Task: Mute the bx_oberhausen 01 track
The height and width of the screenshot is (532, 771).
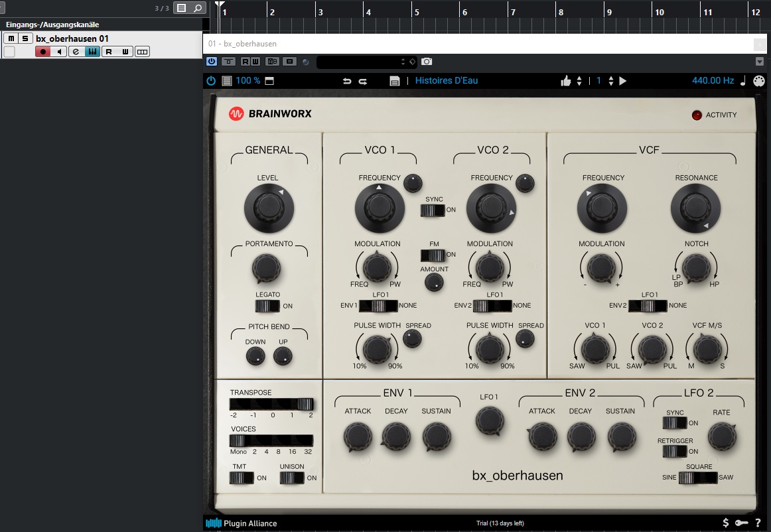Action: click(11, 38)
